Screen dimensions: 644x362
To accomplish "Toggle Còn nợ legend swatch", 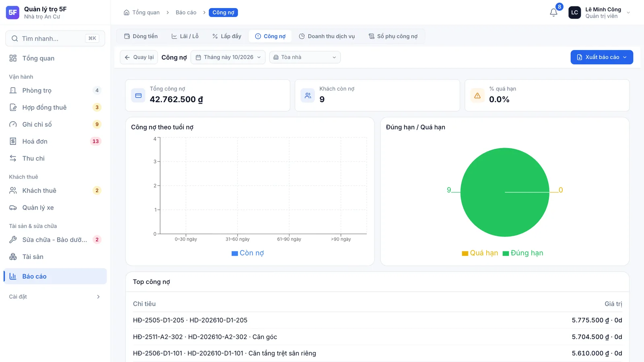I will [235, 253].
